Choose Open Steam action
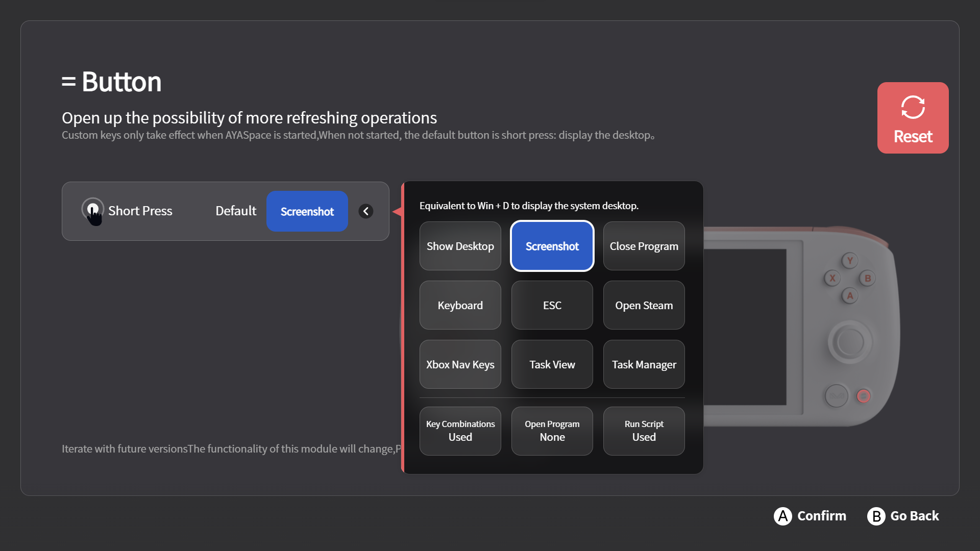The image size is (980, 551). pyautogui.click(x=644, y=305)
